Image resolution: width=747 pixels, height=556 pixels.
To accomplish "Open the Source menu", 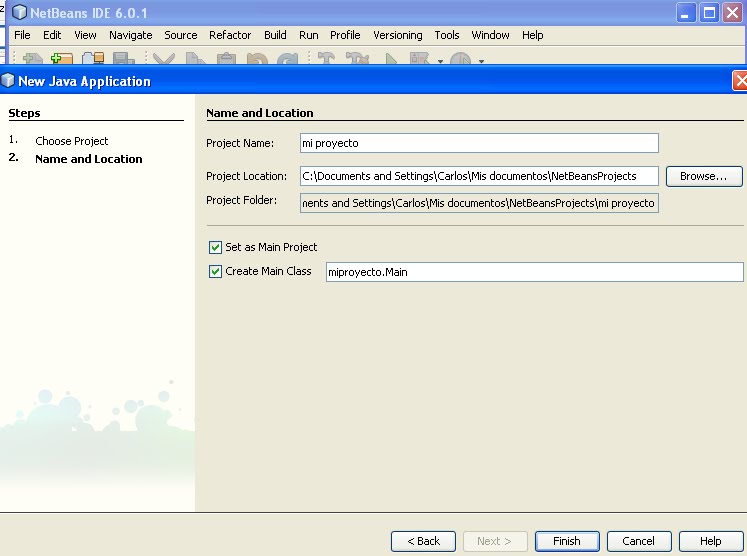I will (181, 35).
